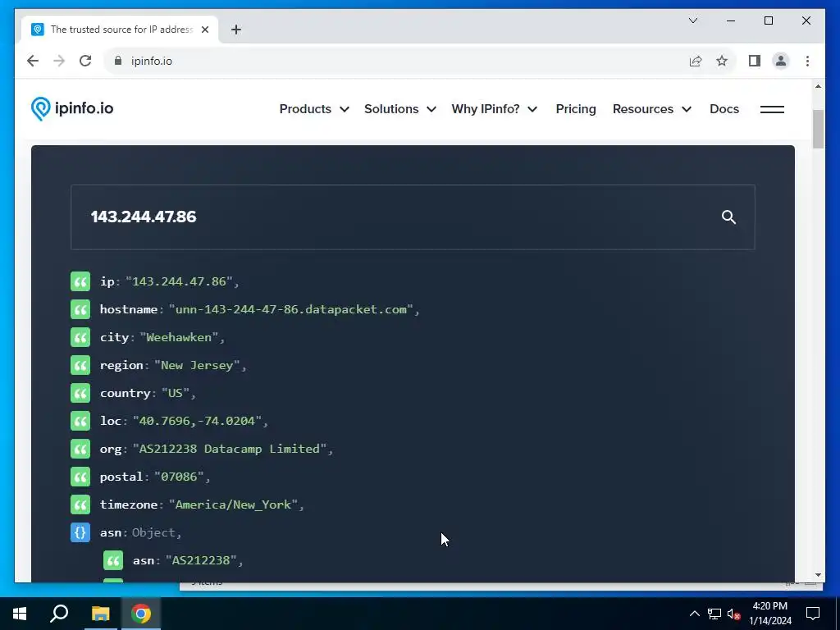The image size is (840, 630).
Task: Reload the page with refresh icon
Action: tap(85, 61)
